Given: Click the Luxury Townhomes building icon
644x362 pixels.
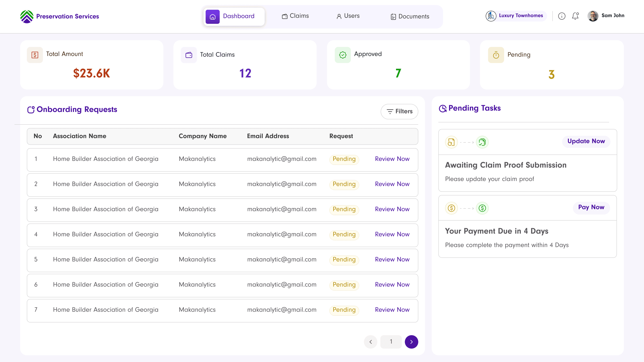Looking at the screenshot, I should point(491,16).
